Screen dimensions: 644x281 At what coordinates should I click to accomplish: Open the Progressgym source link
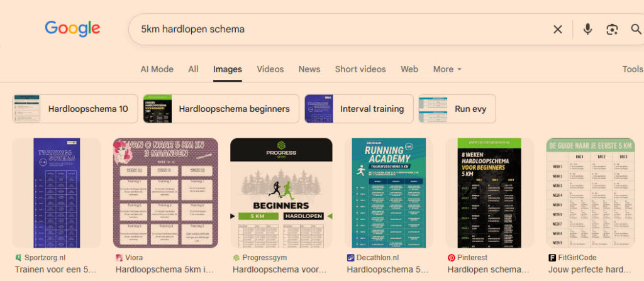265,258
